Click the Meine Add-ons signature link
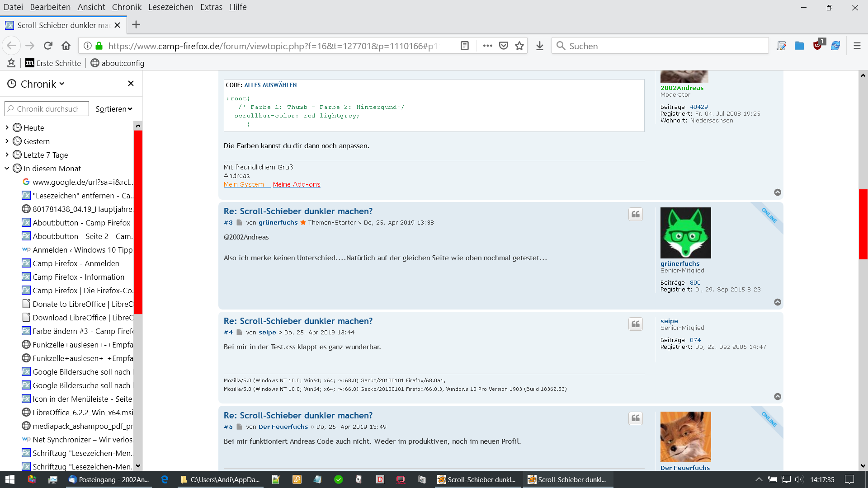This screenshot has width=868, height=488. 296,184
